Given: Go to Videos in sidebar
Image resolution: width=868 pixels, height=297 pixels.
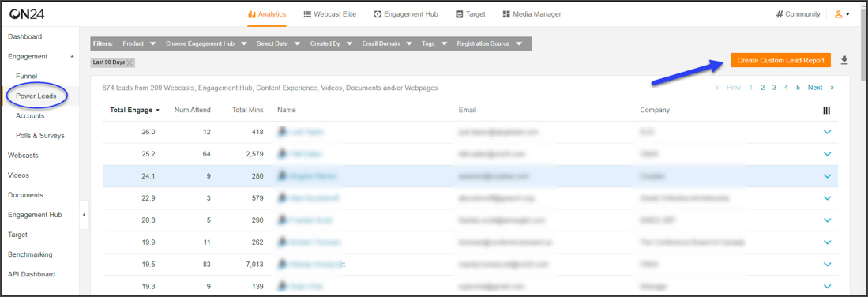Looking at the screenshot, I should (x=18, y=175).
